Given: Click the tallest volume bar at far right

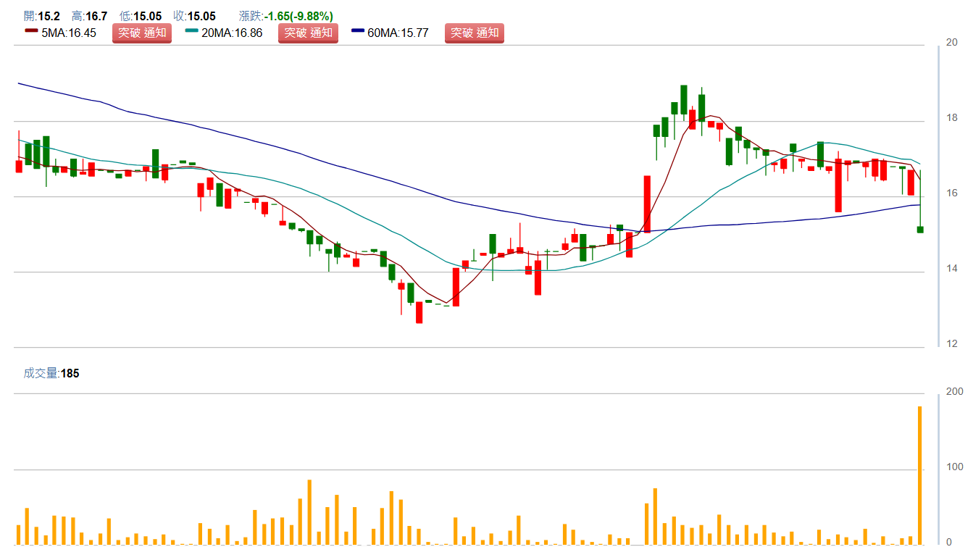Looking at the screenshot, I should [920, 475].
